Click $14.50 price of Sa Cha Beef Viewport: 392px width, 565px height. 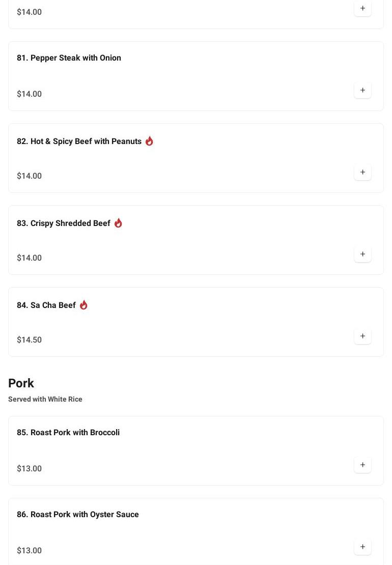[29, 340]
